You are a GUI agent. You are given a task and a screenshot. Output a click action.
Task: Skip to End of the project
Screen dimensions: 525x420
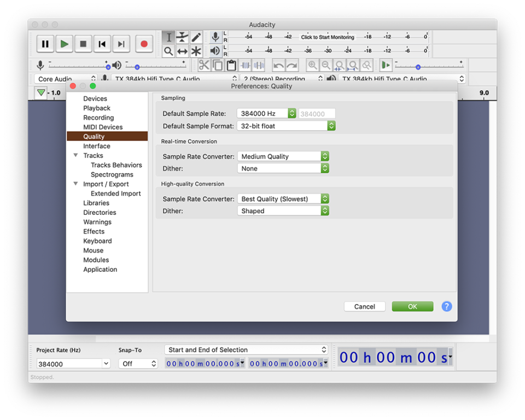pyautogui.click(x=121, y=44)
